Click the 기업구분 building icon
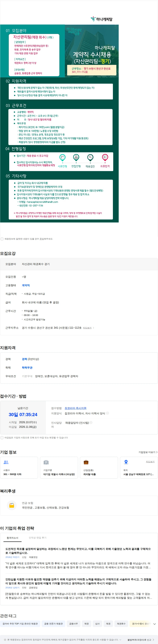The image size is (158, 644). (x=46, y=462)
